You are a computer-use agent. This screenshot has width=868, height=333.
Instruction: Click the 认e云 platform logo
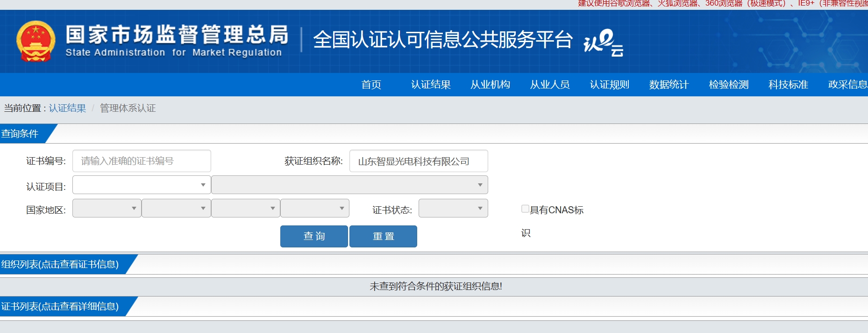[x=604, y=43]
